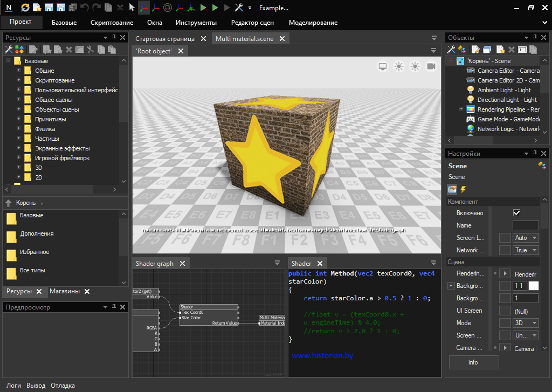Click the camera icon in the viewport corner

[x=431, y=66]
